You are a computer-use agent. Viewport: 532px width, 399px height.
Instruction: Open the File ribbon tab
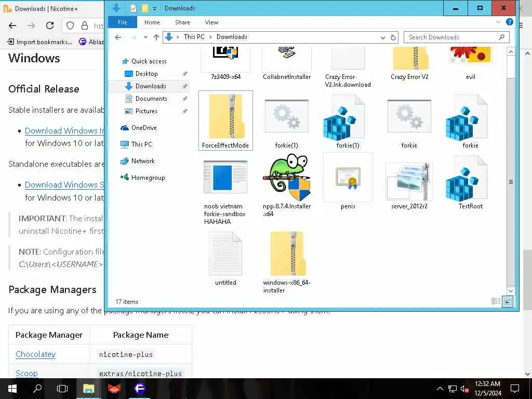123,22
